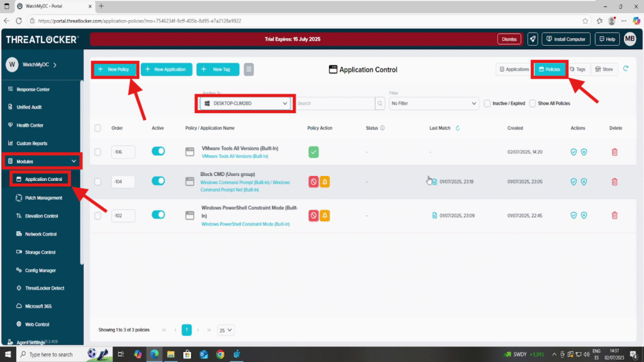Image resolution: width=644 pixels, height=362 pixels.
Task: Click the New Tag button
Action: pos(218,69)
